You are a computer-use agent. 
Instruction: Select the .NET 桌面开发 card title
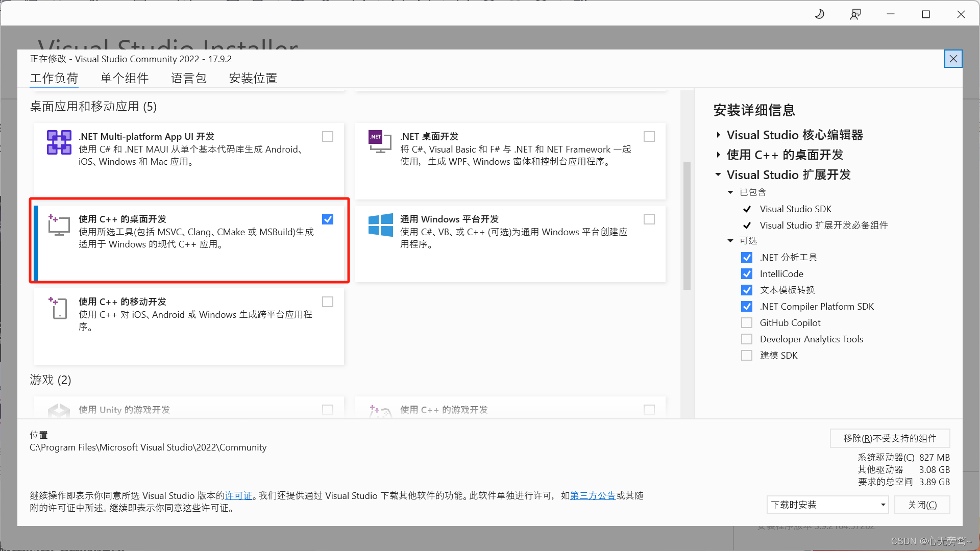(x=429, y=137)
